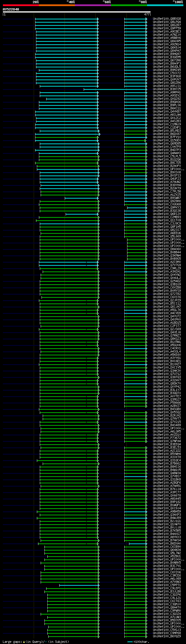Select hit label UniRef100_Q254D2
The height and width of the screenshot is (644, 186).
[167, 281]
